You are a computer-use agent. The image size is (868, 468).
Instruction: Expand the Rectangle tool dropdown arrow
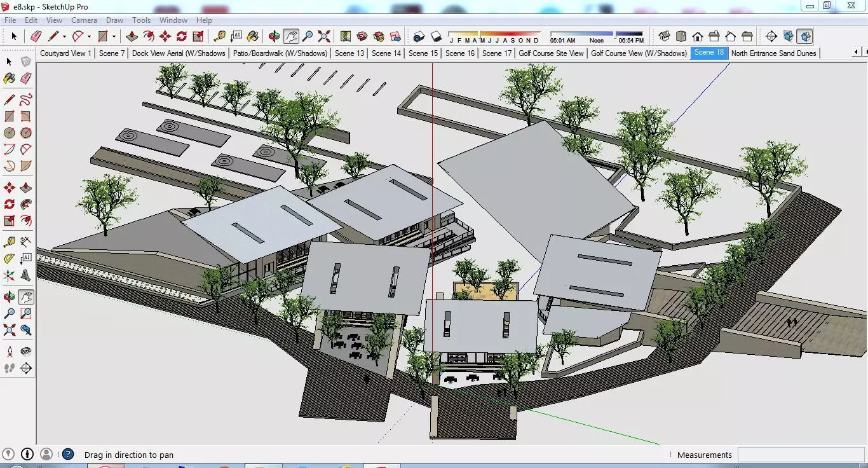(114, 37)
